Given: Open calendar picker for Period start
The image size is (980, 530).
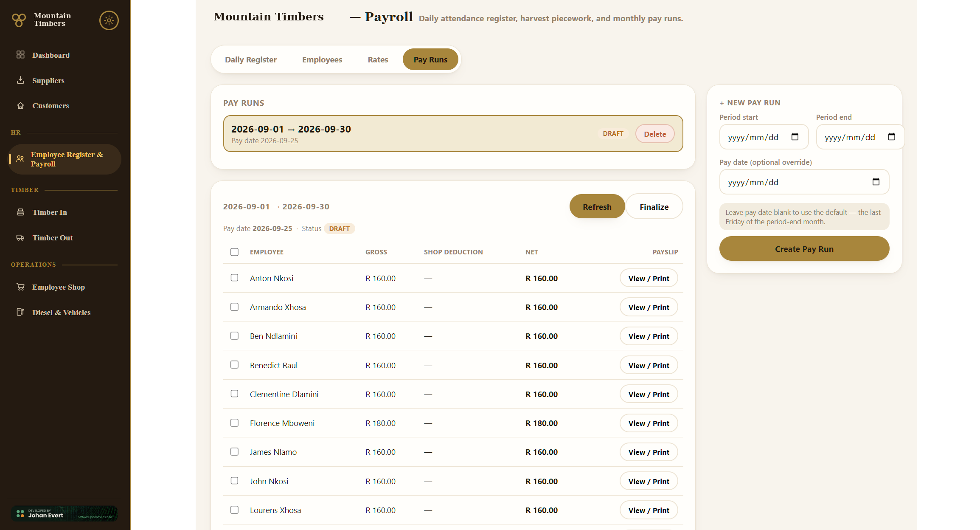Looking at the screenshot, I should click(795, 137).
